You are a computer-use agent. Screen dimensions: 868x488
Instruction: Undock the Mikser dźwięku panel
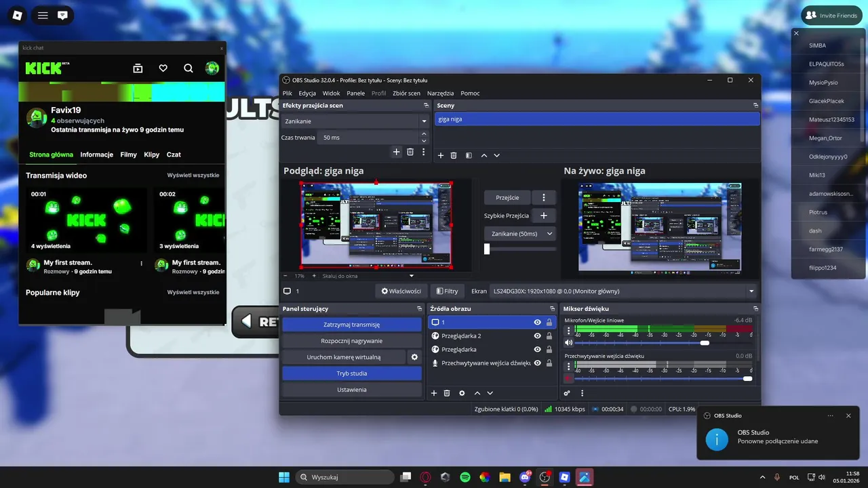755,308
